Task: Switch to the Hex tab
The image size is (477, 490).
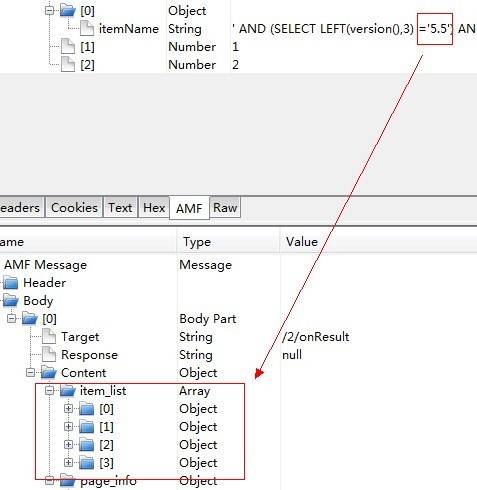Action: click(154, 208)
